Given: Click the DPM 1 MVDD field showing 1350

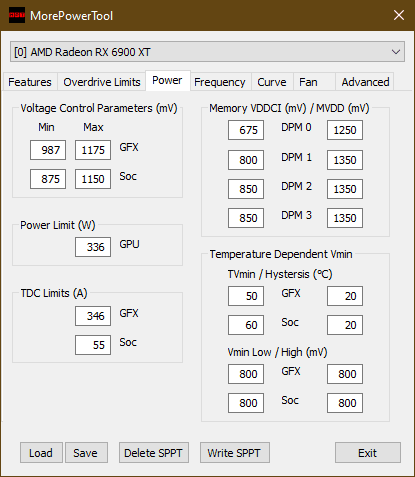Looking at the screenshot, I should click(345, 160).
